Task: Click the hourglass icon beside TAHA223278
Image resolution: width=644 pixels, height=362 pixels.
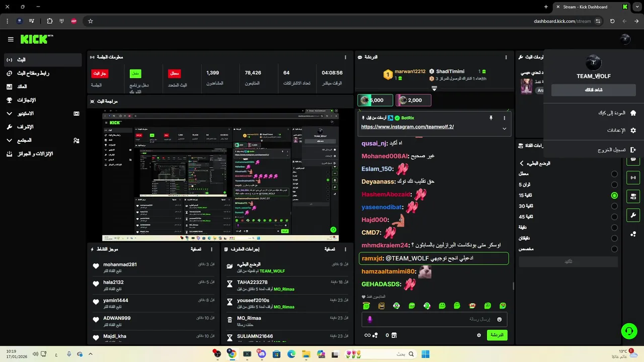Action: (x=230, y=284)
